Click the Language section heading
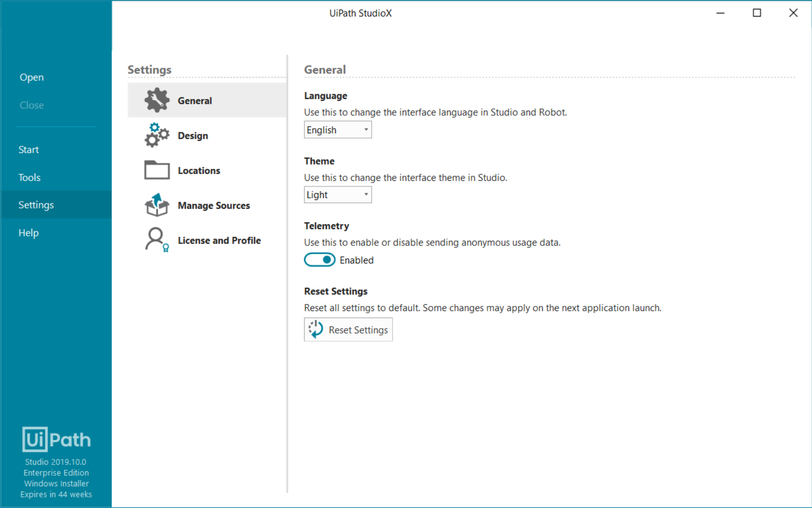The width and height of the screenshot is (812, 508). click(x=325, y=96)
